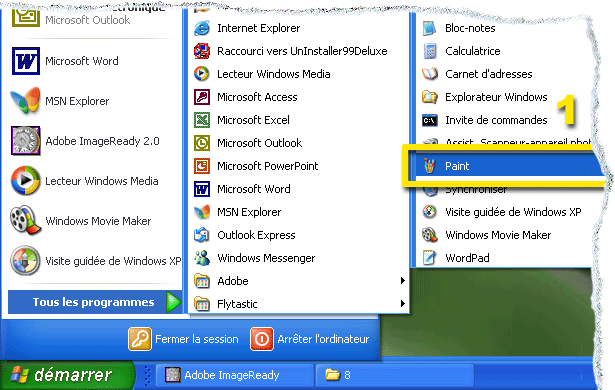The width and height of the screenshot is (615, 390).
Task: Open the Adobe folder entry
Action: click(x=299, y=281)
